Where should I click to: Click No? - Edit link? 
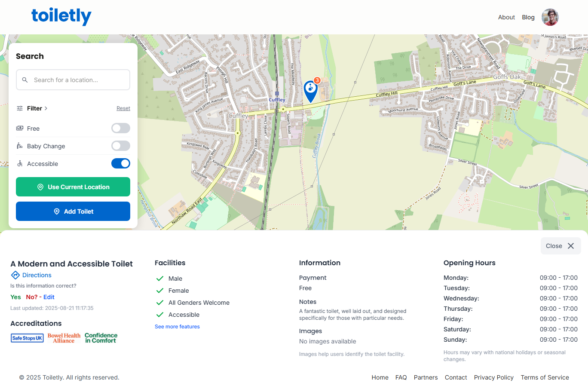(x=40, y=297)
